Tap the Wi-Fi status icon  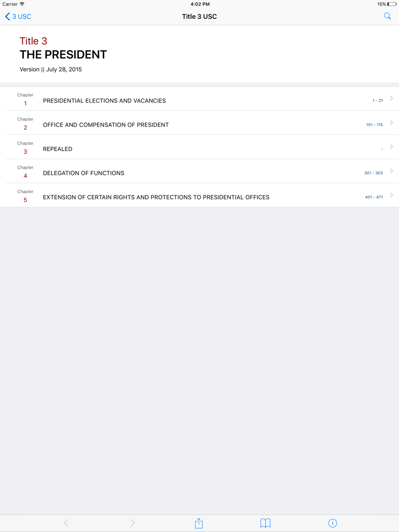[x=22, y=4]
